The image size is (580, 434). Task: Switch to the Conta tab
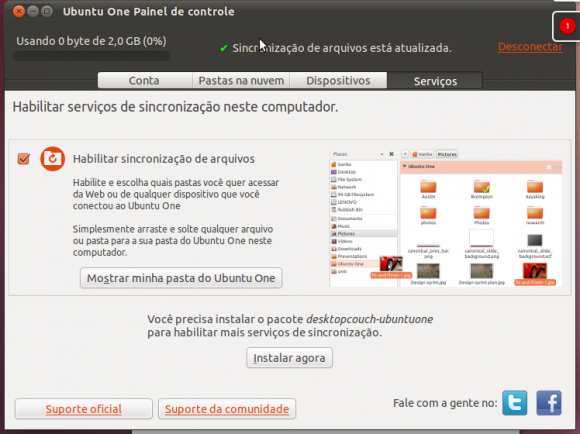click(x=145, y=80)
